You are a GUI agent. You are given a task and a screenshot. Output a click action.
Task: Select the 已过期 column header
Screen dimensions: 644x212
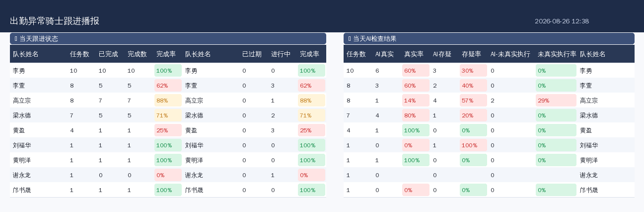[x=252, y=54]
